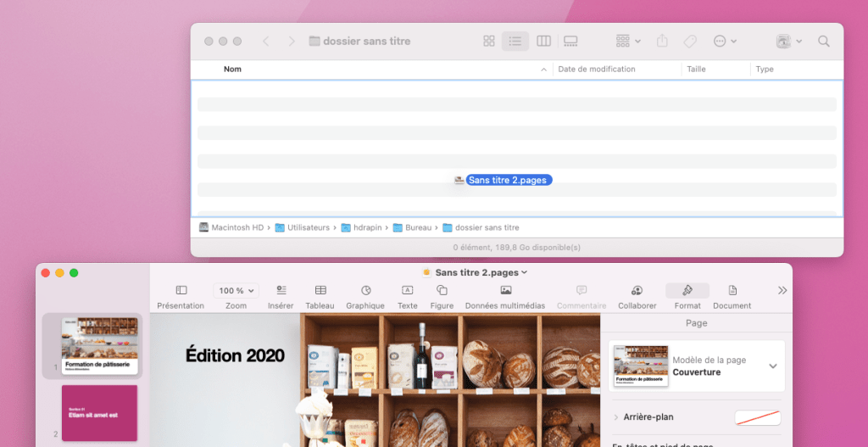The image size is (868, 447).
Task: Select page 2 thumbnail in sidebar
Action: 98,412
